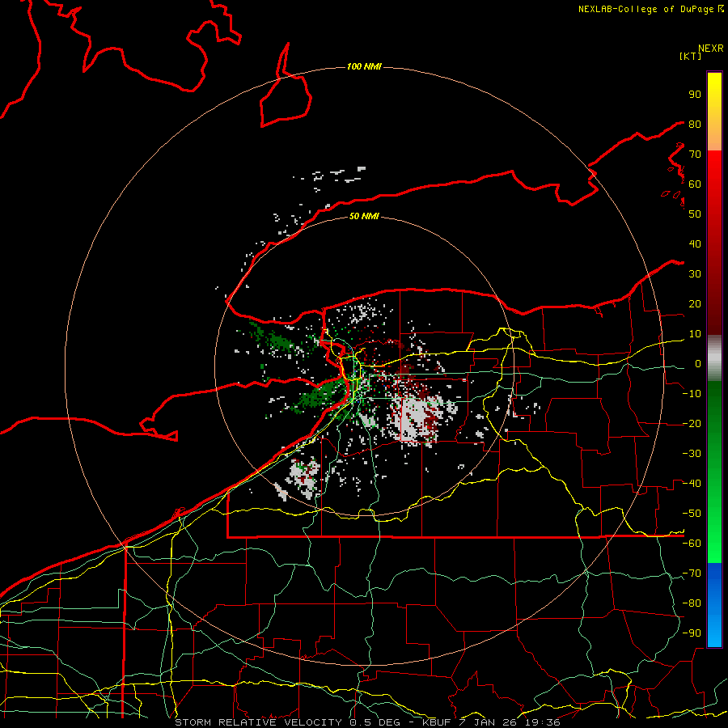The height and width of the screenshot is (728, 728).
Task: Click the -20 value on velocity scale
Action: click(692, 424)
